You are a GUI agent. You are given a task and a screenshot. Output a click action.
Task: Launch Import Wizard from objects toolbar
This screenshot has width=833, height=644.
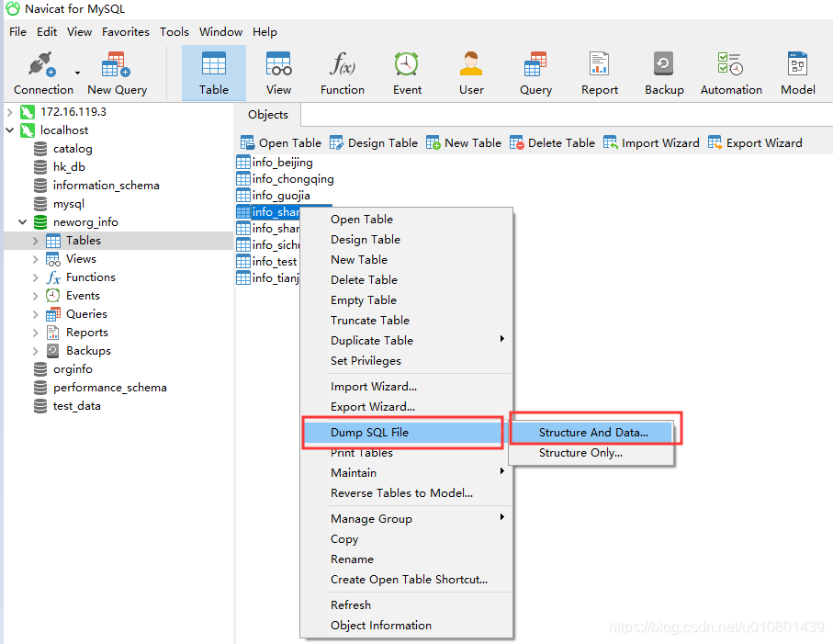pyautogui.click(x=651, y=143)
